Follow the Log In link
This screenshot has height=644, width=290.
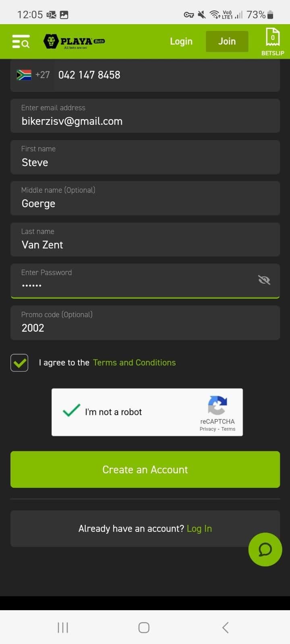[199, 528]
